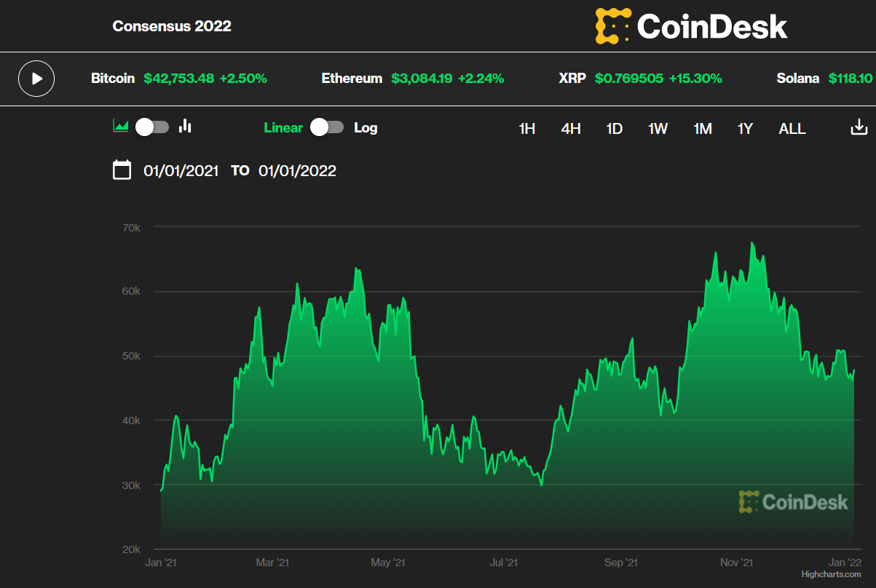The height and width of the screenshot is (588, 876).
Task: Click Bitcoin price $42,753.48
Action: (179, 79)
